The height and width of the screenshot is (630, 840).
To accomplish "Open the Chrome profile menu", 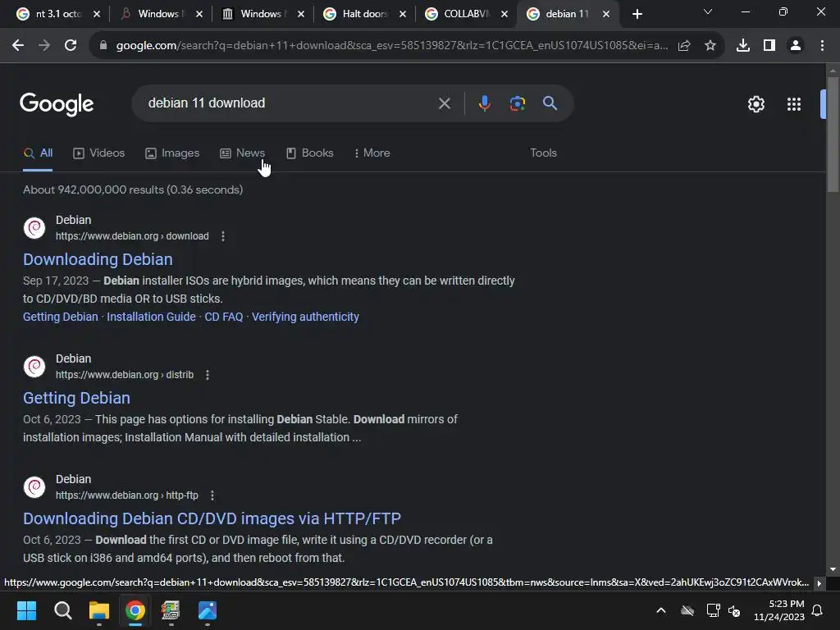I will point(796,46).
